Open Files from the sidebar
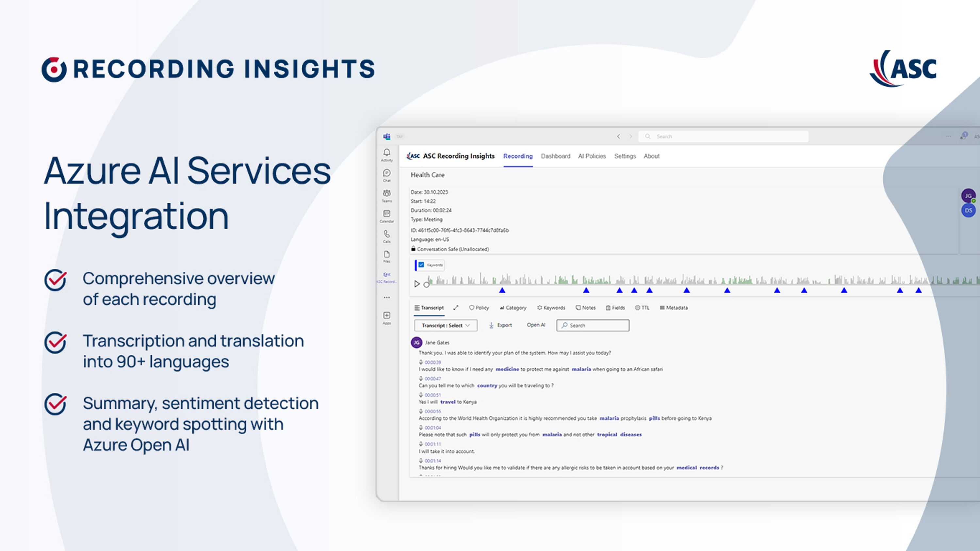This screenshot has width=980, height=551. pyautogui.click(x=386, y=255)
